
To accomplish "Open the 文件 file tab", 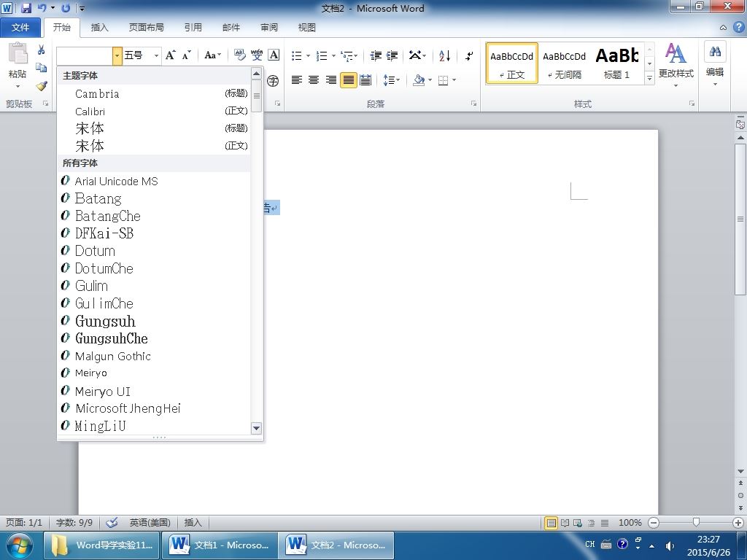I will point(20,28).
